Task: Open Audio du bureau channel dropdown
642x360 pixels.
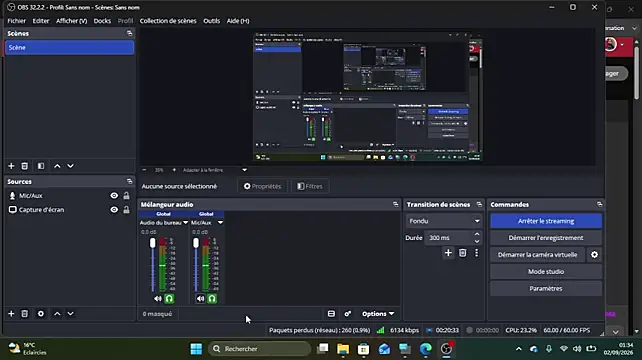Action: click(x=185, y=222)
